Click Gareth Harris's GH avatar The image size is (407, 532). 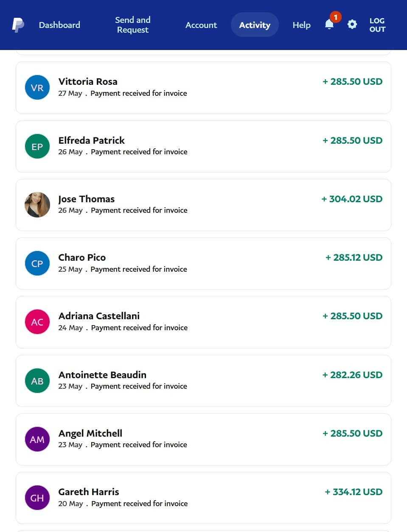pyautogui.click(x=37, y=498)
